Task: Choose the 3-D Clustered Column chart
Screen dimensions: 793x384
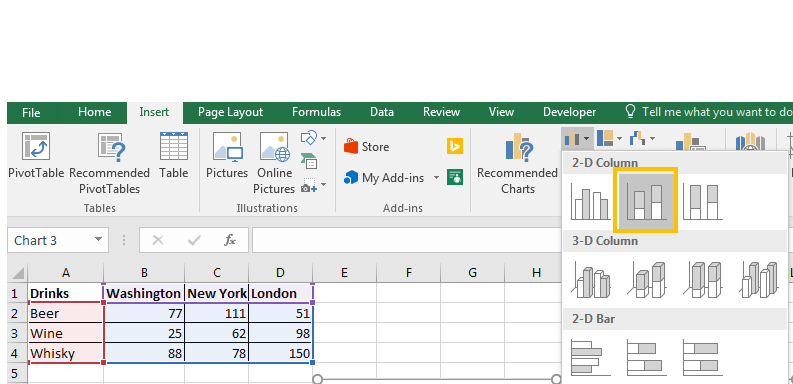Action: pos(590,279)
